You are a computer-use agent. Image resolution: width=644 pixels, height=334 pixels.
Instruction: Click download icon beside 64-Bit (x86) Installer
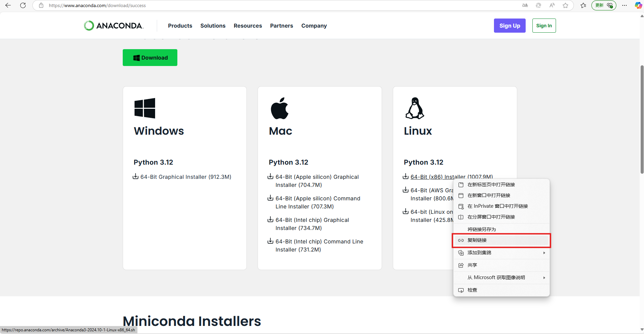click(x=406, y=176)
